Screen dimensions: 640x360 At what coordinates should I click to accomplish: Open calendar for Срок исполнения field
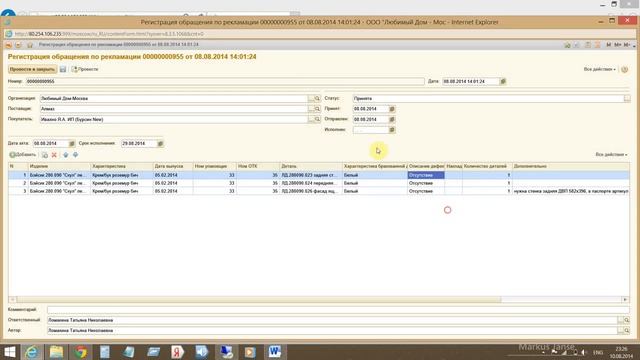[x=160, y=144]
